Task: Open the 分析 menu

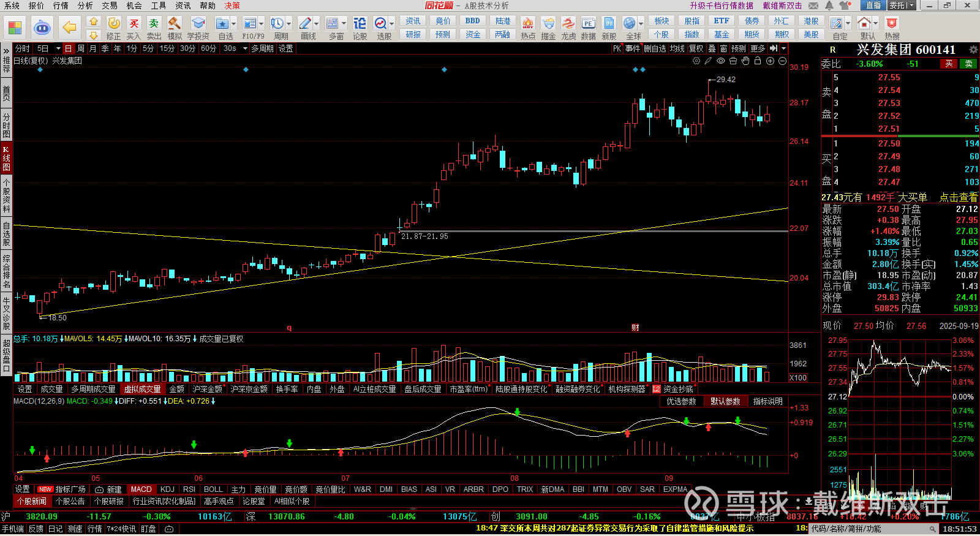Action: [85, 6]
